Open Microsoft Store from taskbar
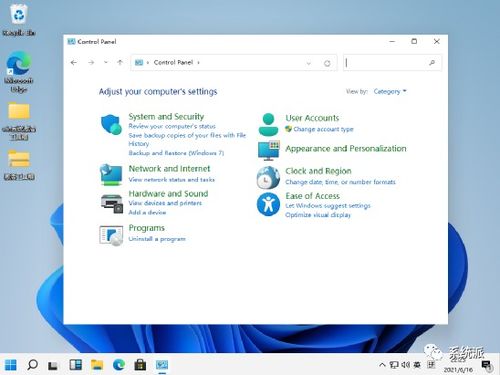The width and height of the screenshot is (500, 375). point(140,365)
